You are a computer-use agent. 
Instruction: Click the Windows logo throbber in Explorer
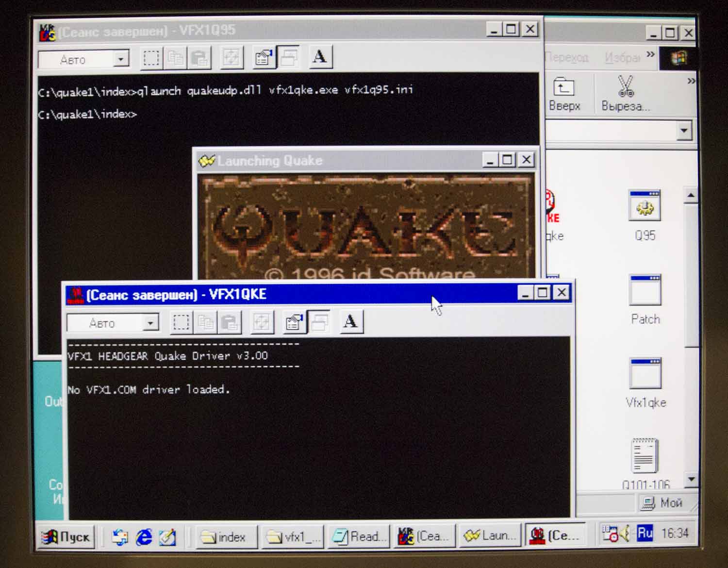[x=678, y=58]
